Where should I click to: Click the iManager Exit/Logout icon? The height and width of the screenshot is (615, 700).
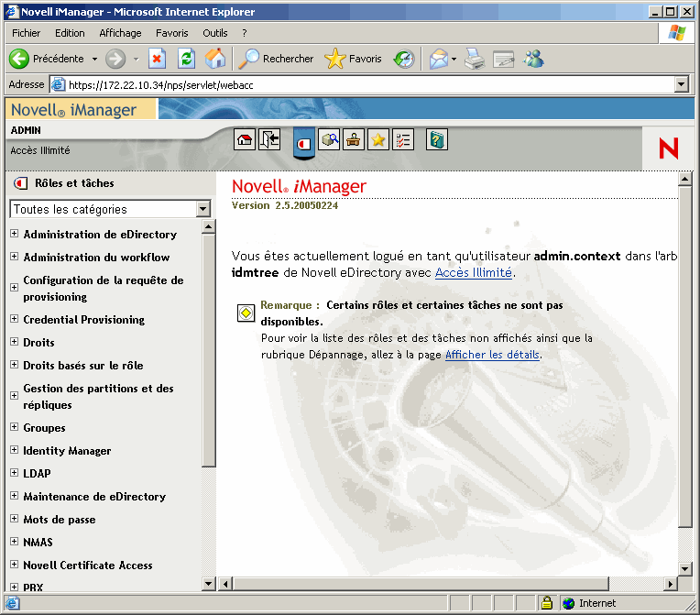pos(269,140)
